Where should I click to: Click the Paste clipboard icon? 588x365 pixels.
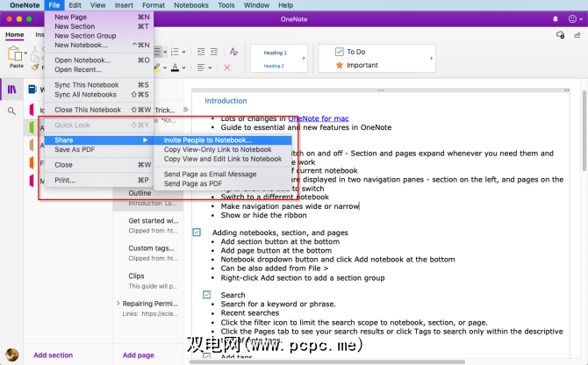click(17, 54)
